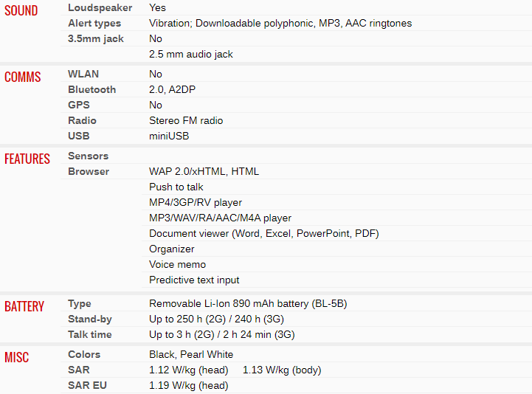
Task: Open the Bluetooth label link
Action: (x=92, y=89)
